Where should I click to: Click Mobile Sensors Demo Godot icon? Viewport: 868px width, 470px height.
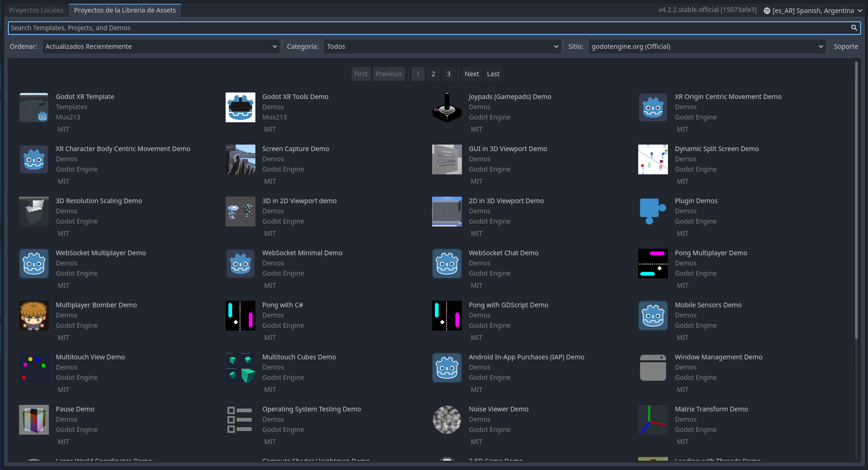coord(653,316)
